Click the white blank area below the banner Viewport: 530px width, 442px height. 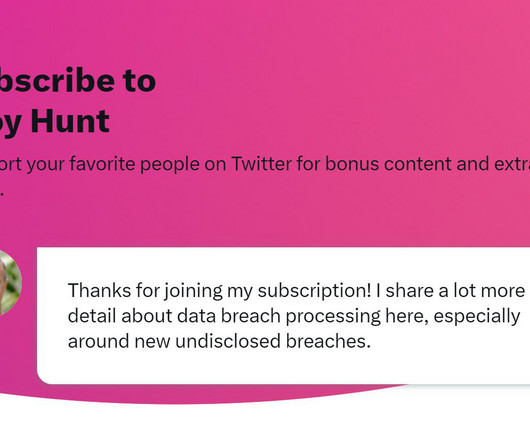pos(265,424)
